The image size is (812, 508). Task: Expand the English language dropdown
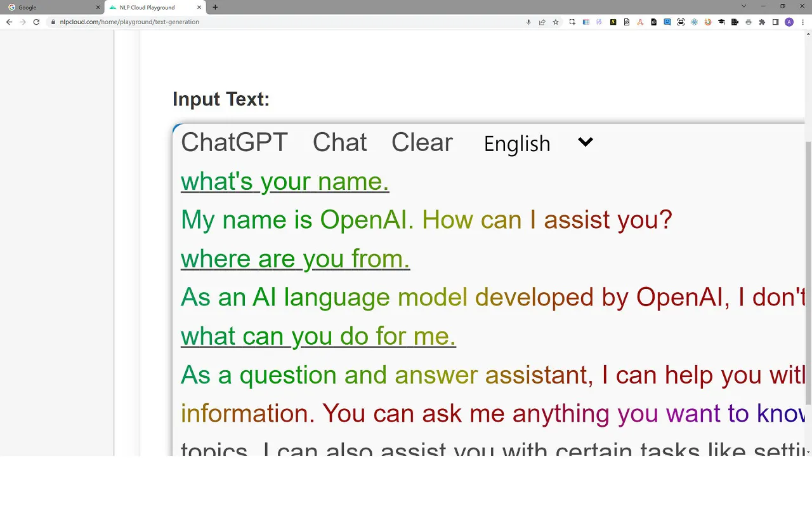pyautogui.click(x=539, y=143)
